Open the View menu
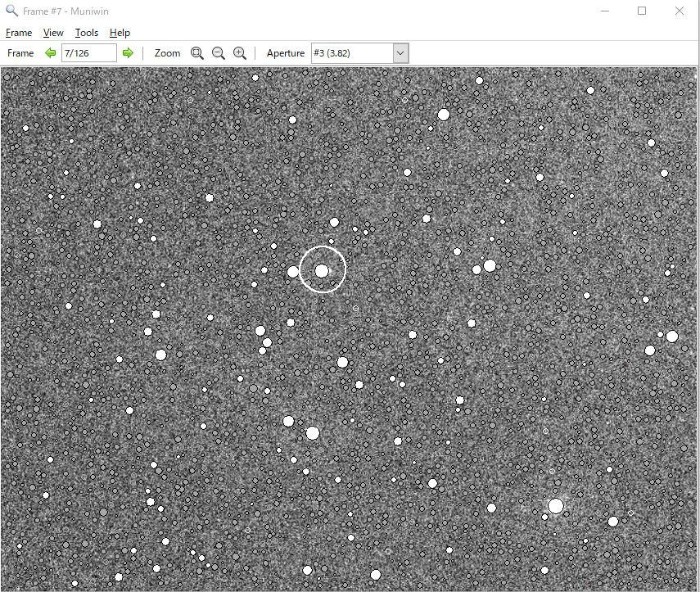 53,33
